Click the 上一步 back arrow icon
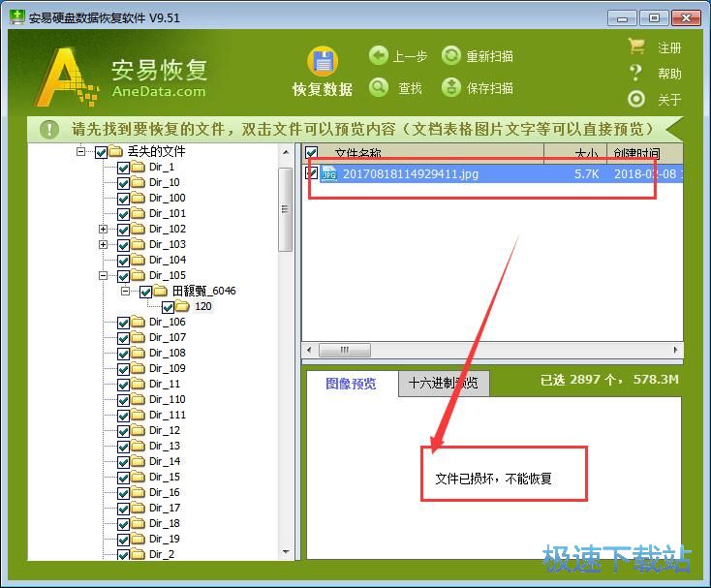The height and width of the screenshot is (588, 711). coord(378,56)
